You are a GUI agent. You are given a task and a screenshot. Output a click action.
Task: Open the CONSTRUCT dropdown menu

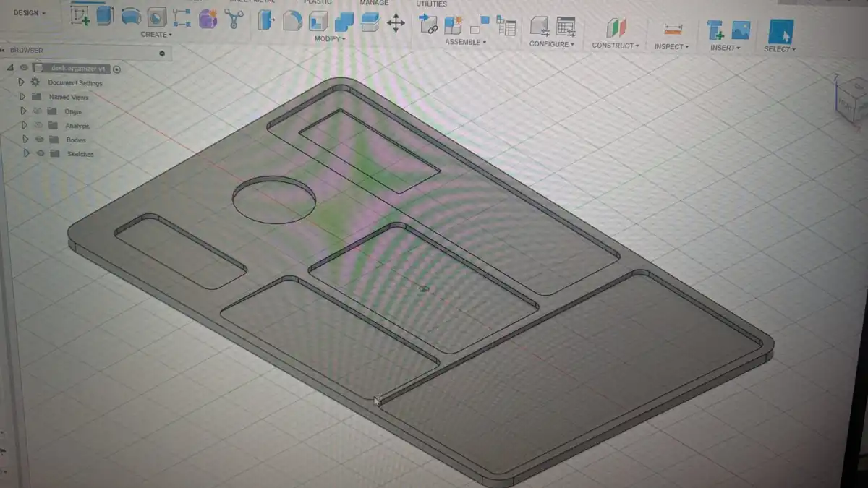(616, 46)
